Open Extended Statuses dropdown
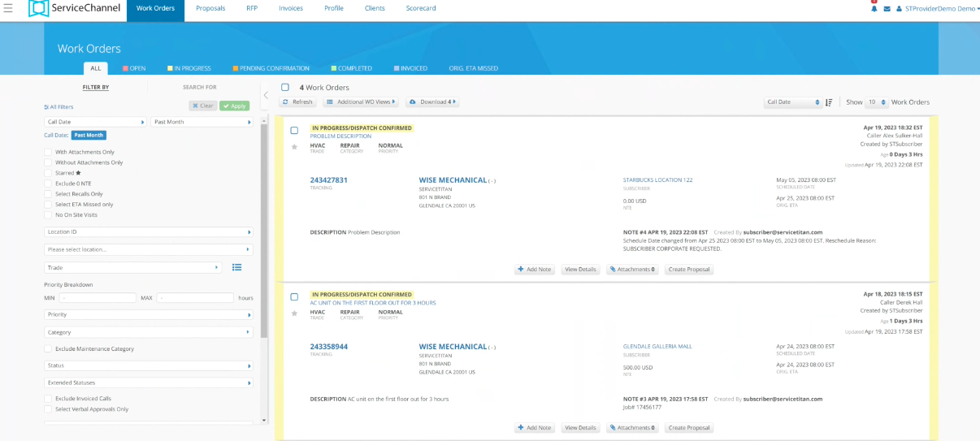Screen dimensions: 980x441 point(149,383)
